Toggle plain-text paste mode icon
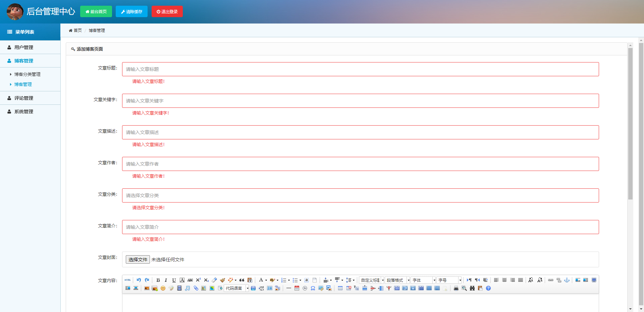The width and height of the screenshot is (644, 312). 250,280
